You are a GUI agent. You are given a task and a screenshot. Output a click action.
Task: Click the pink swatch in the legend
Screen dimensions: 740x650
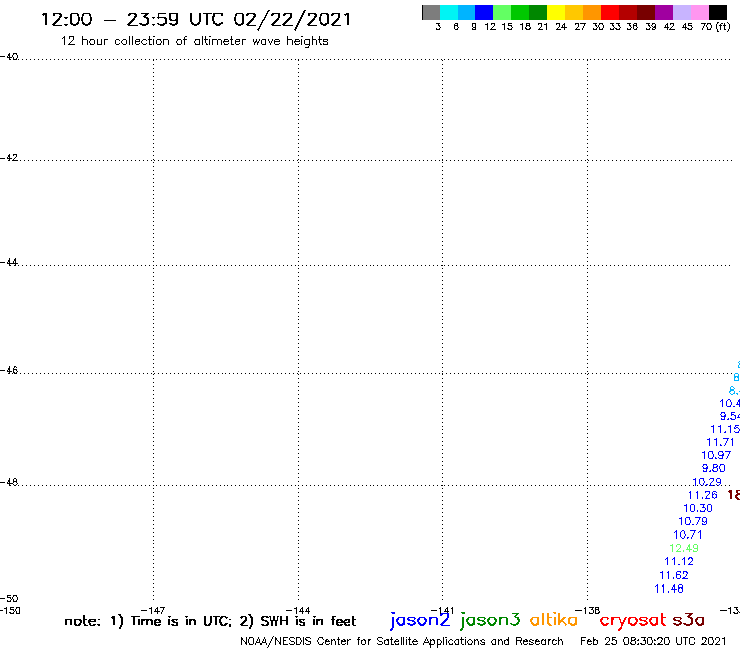[x=700, y=12]
